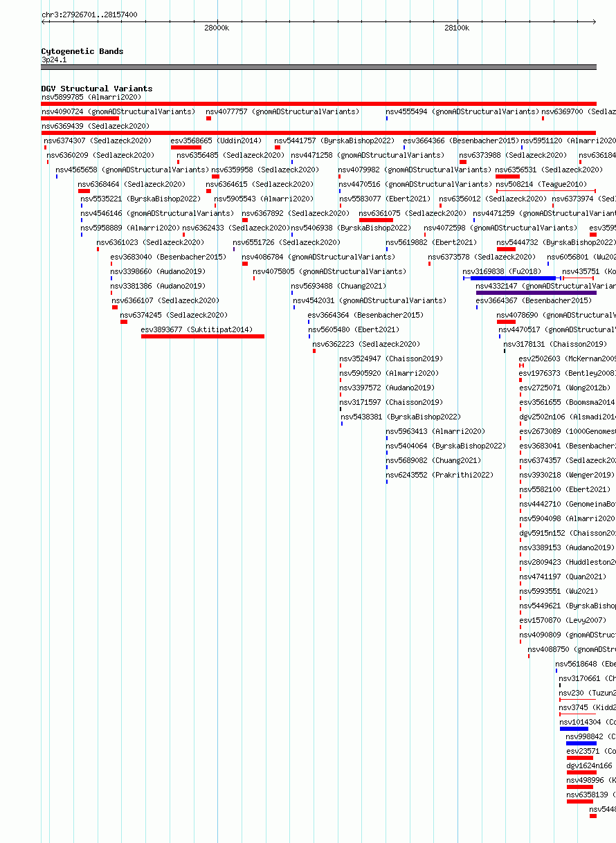
Task: Open esv3664367 (Besenbacher2015) variant
Action: pyautogui.click(x=534, y=300)
